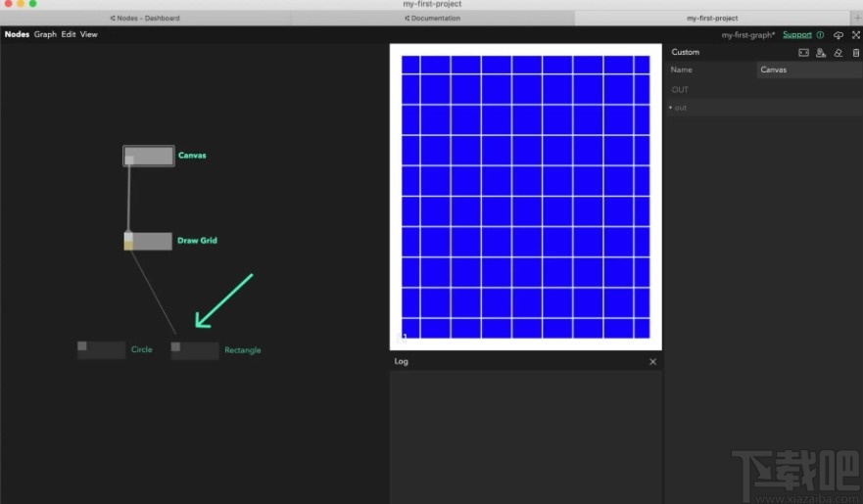The width and height of the screenshot is (863, 504).
Task: Open the Support link
Action: [797, 34]
